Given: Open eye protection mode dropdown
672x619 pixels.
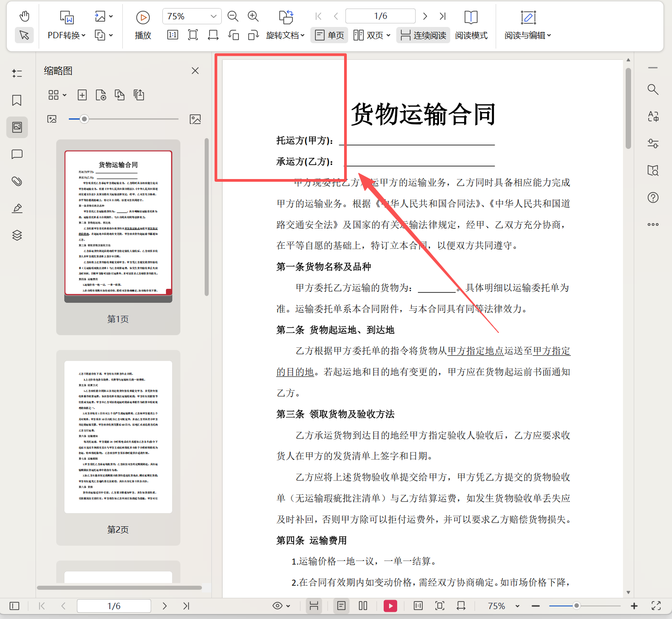Looking at the screenshot, I should click(x=282, y=606).
